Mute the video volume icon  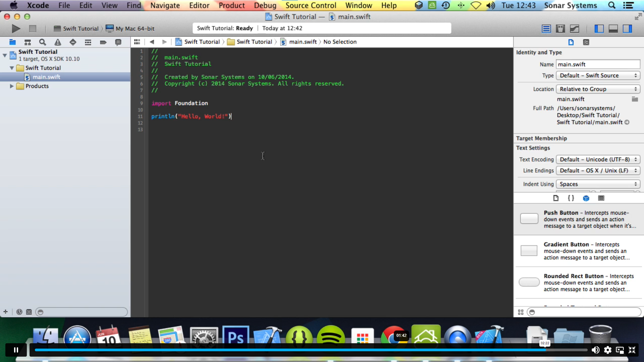point(595,350)
